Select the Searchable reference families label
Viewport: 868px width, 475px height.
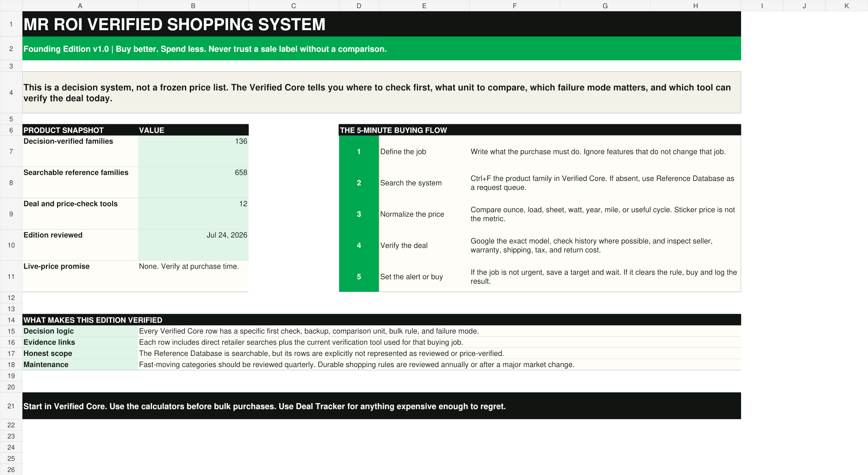coord(80,182)
